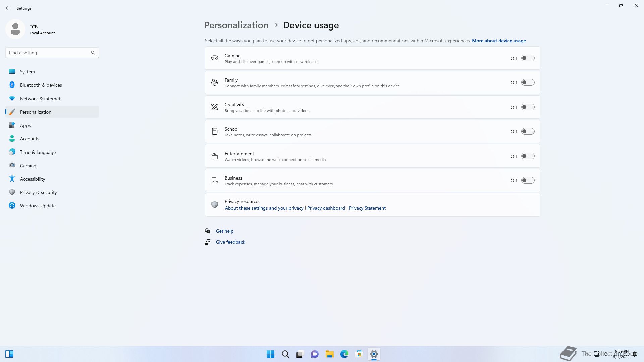The width and height of the screenshot is (644, 362).
Task: Enable the School usage toggle
Action: 528,131
